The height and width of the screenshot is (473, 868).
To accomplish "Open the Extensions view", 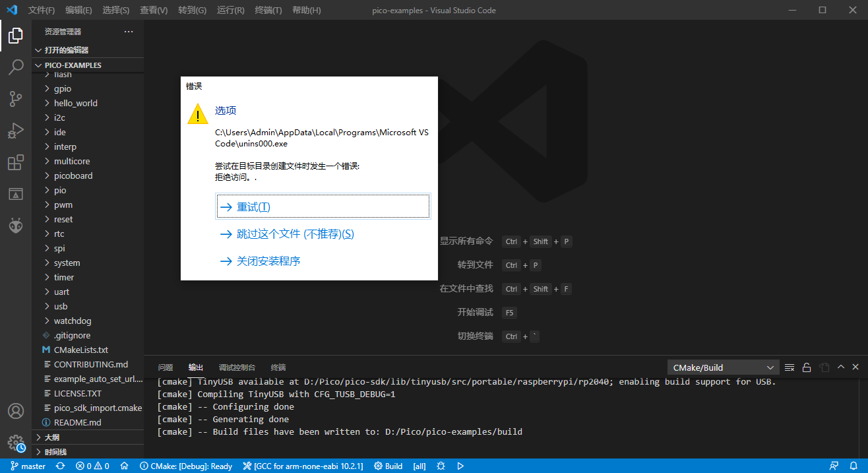I will 16,162.
